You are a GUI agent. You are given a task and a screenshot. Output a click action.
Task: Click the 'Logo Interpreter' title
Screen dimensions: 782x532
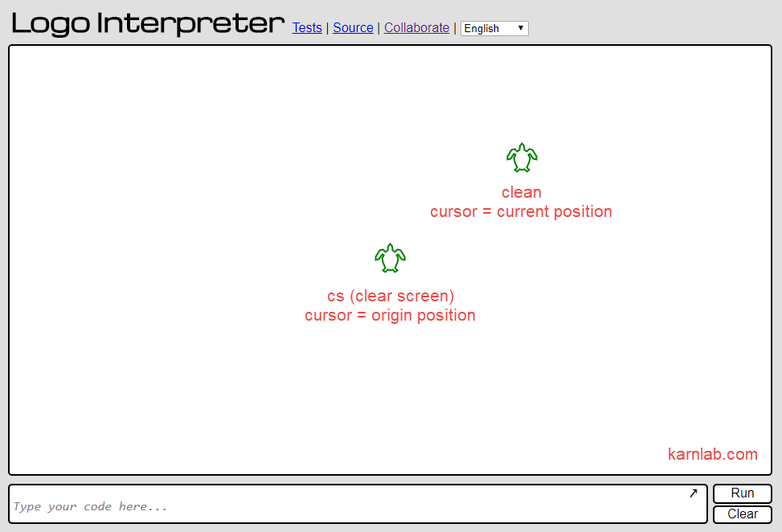(148, 23)
